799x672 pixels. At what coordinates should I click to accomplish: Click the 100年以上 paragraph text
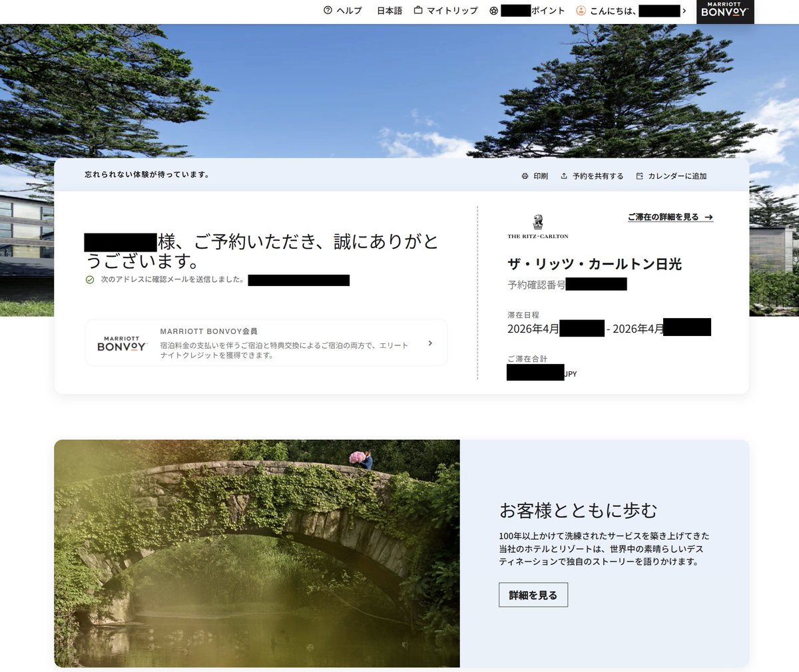[604, 549]
